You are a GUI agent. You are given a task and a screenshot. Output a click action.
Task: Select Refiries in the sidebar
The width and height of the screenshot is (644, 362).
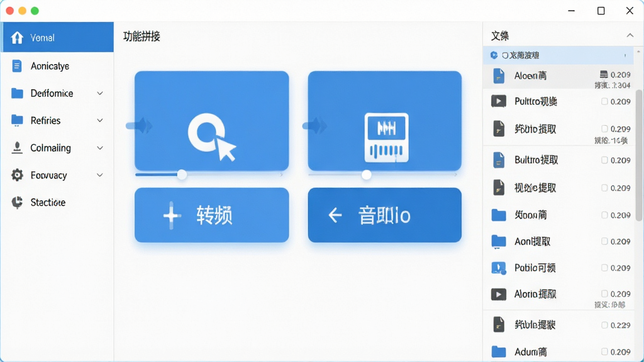[x=57, y=120]
